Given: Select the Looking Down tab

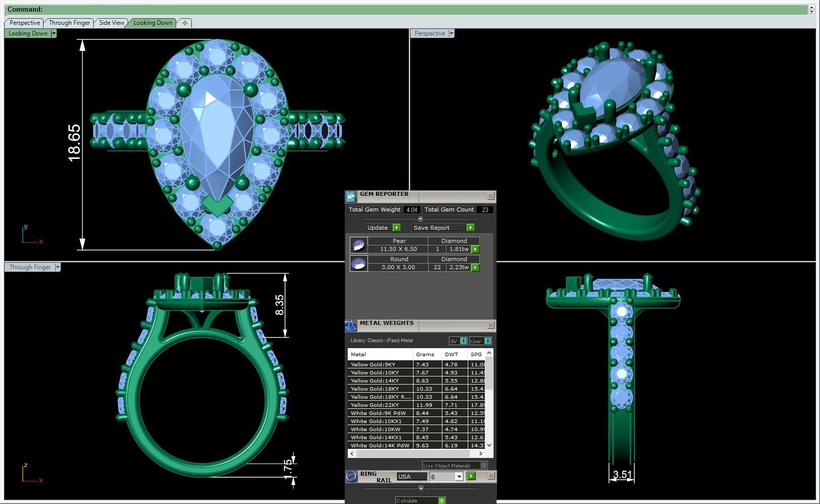Looking at the screenshot, I should 153,23.
